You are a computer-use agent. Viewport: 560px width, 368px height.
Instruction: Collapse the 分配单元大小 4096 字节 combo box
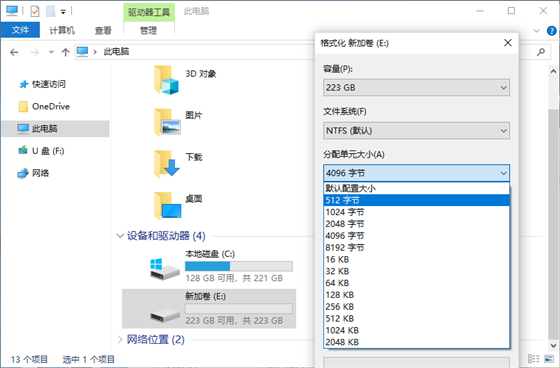pyautogui.click(x=416, y=173)
